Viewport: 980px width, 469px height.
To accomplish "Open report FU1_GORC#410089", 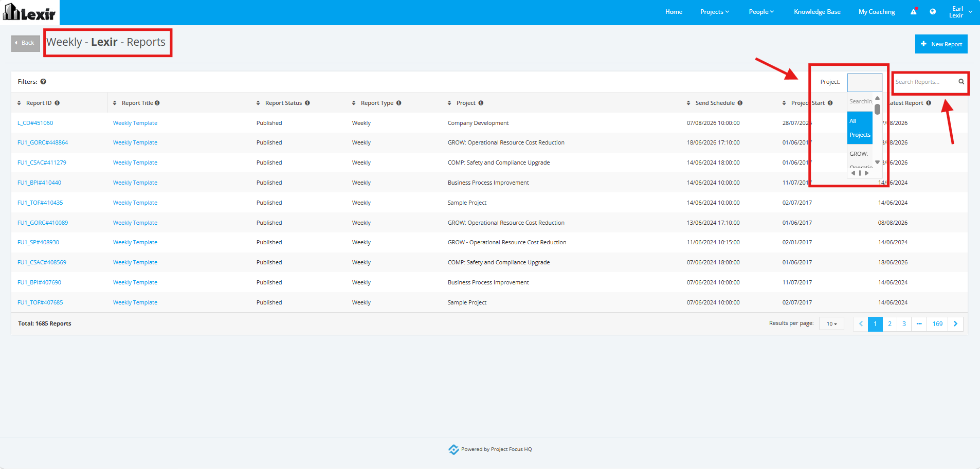I will tap(43, 223).
